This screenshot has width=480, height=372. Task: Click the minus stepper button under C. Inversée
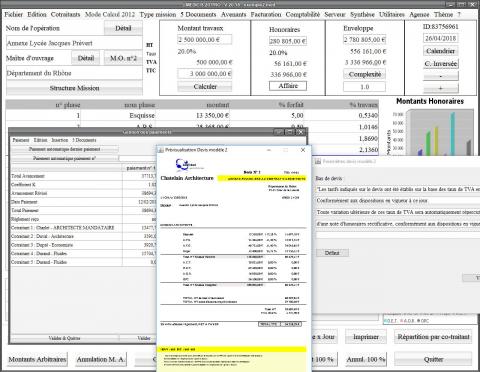(441, 76)
